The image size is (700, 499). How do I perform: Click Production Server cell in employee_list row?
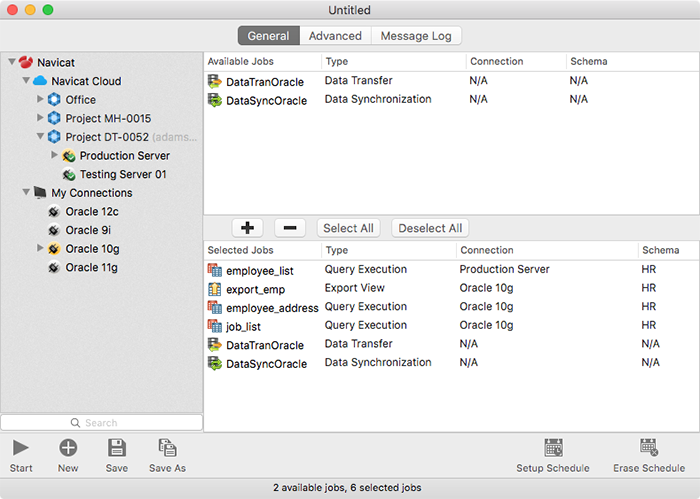pos(504,270)
